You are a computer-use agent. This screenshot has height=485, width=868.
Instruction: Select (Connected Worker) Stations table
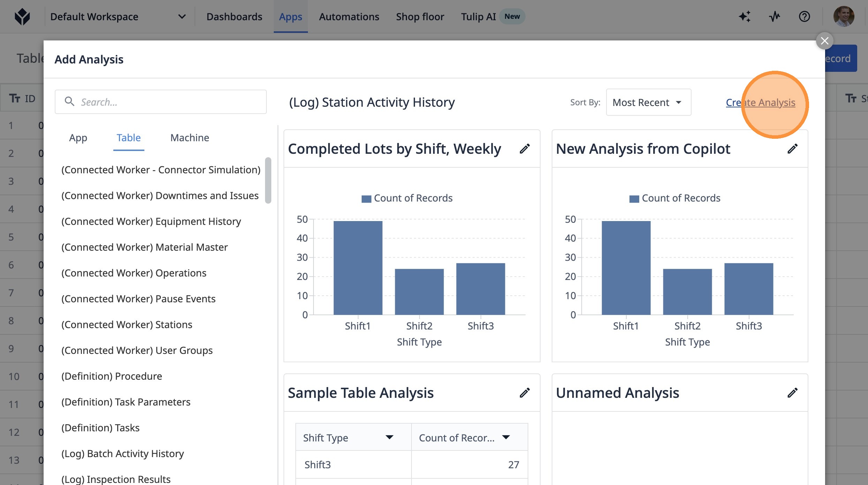(127, 325)
